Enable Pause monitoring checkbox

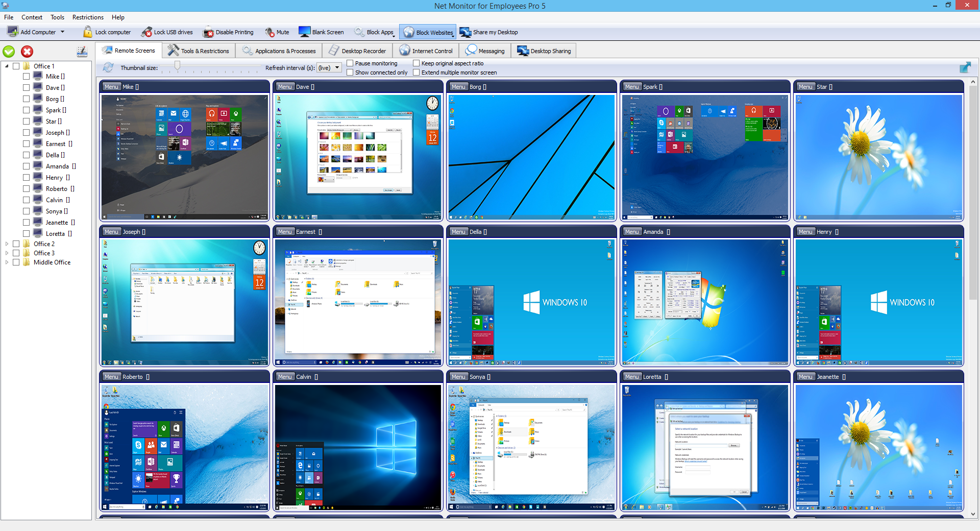click(x=350, y=63)
